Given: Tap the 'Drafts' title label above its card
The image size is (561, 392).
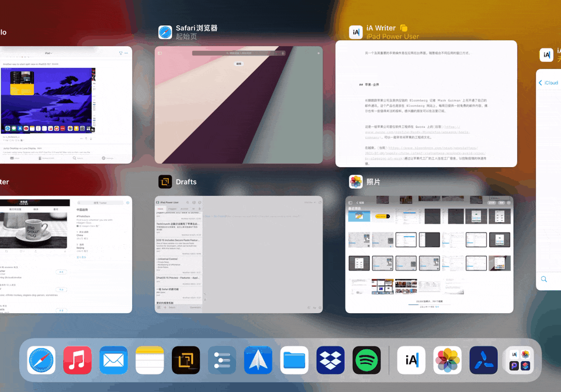Looking at the screenshot, I should point(186,182).
